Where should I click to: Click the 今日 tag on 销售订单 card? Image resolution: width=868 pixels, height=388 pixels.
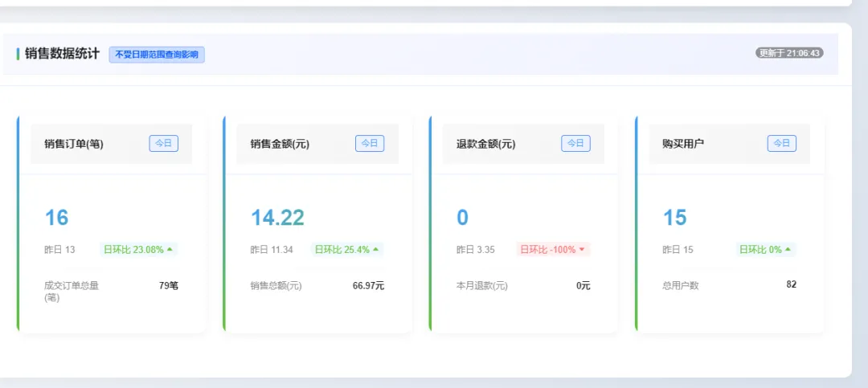point(163,143)
